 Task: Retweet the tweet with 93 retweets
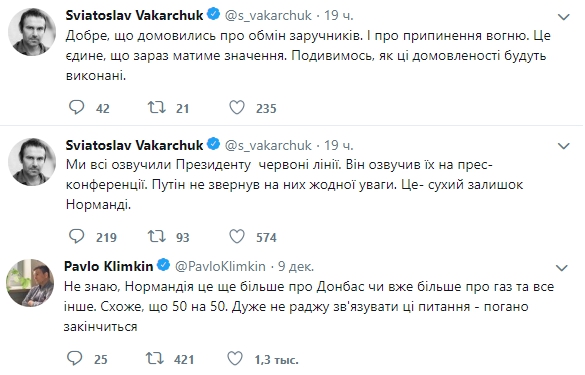(157, 236)
